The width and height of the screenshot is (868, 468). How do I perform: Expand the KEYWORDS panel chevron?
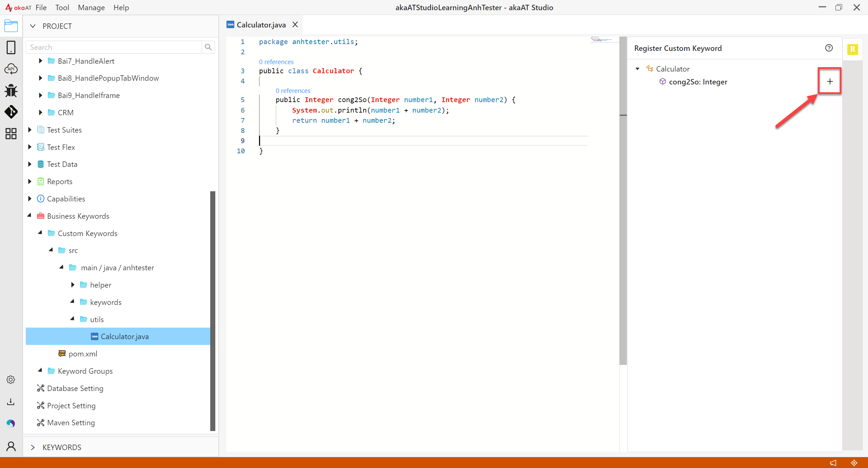[33, 447]
